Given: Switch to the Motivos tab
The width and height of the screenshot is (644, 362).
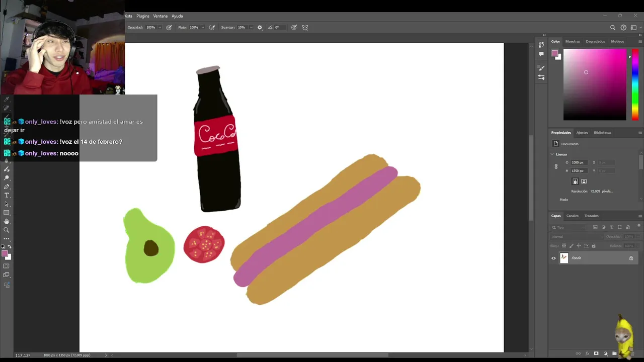Looking at the screenshot, I should [617, 41].
